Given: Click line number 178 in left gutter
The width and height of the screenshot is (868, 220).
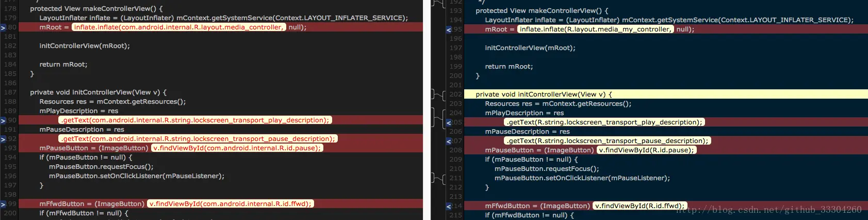Looking at the screenshot, I should click(x=10, y=9).
